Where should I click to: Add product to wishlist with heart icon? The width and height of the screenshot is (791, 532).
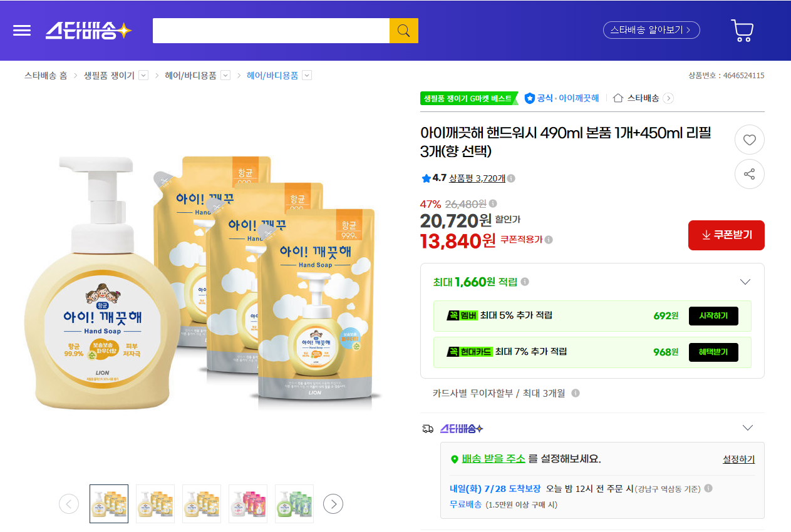click(750, 140)
